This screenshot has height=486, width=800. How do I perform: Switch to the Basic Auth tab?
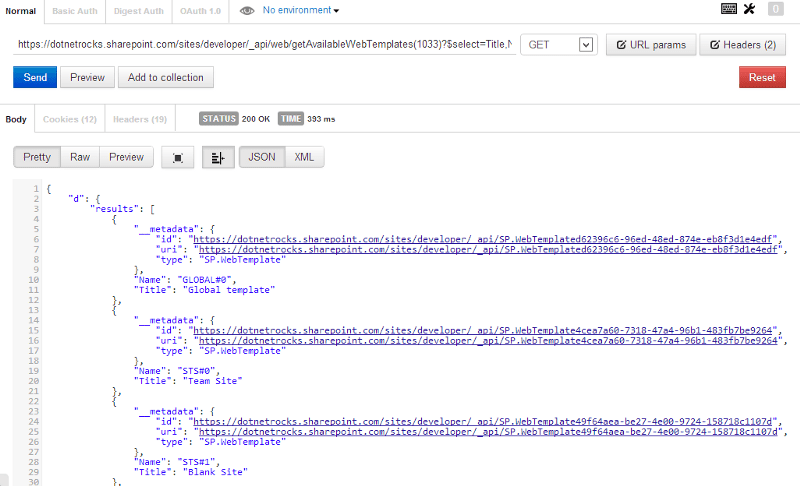click(x=76, y=11)
